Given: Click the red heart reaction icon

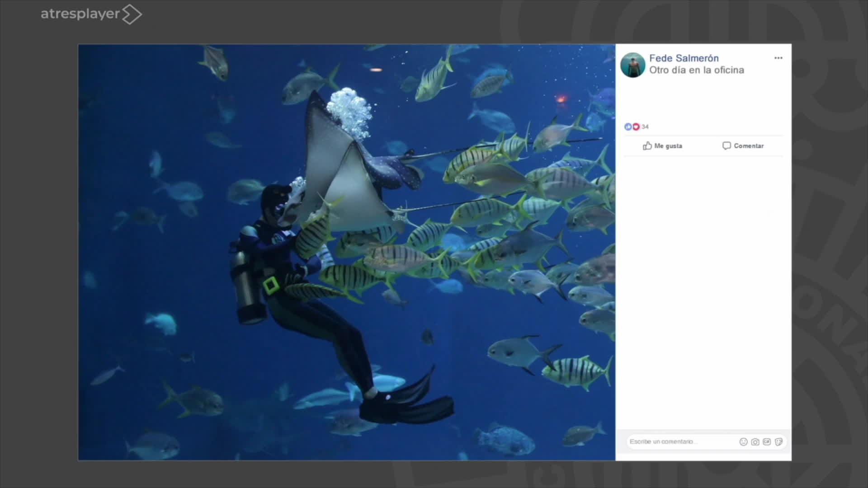Looking at the screenshot, I should 636,127.
